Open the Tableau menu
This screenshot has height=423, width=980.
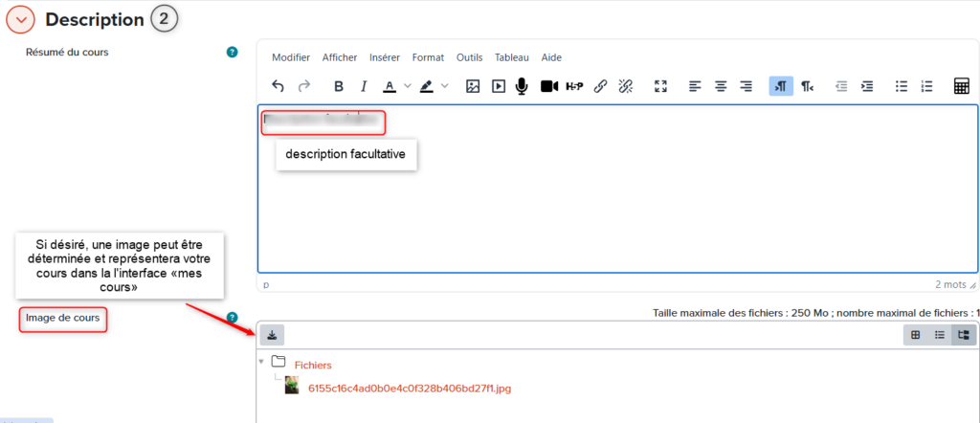click(x=512, y=57)
